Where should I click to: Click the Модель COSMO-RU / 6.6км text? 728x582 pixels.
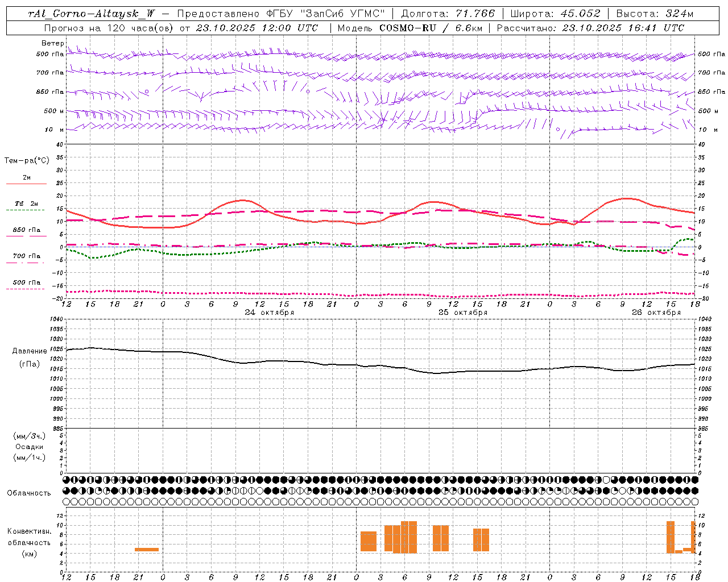tap(411, 28)
